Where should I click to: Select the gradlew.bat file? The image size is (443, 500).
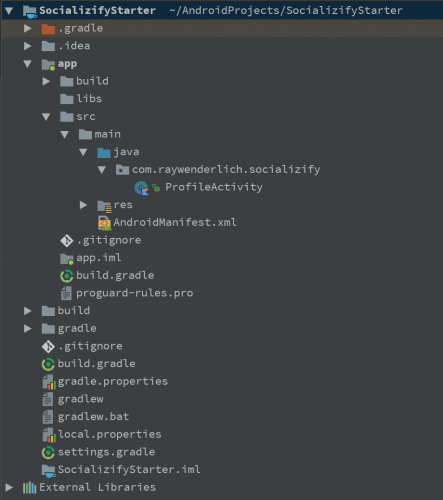[93, 417]
